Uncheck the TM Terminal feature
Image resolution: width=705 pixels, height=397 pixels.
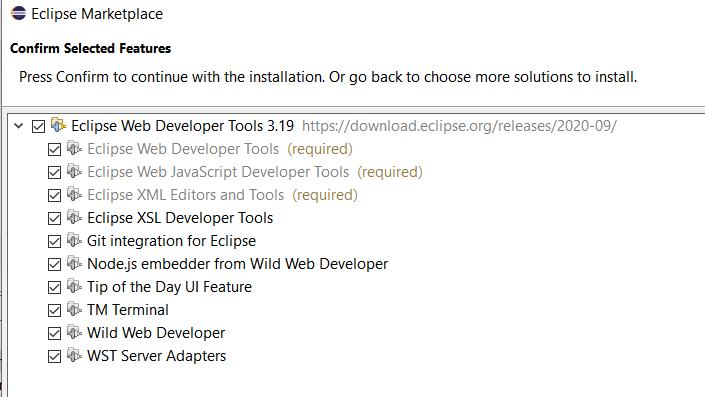pos(54,310)
